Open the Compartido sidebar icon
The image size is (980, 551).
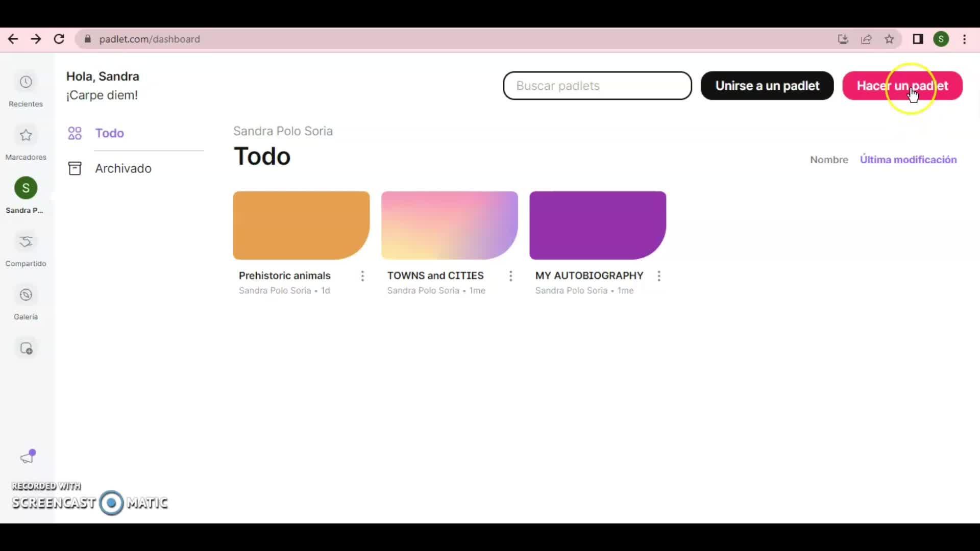(x=26, y=242)
